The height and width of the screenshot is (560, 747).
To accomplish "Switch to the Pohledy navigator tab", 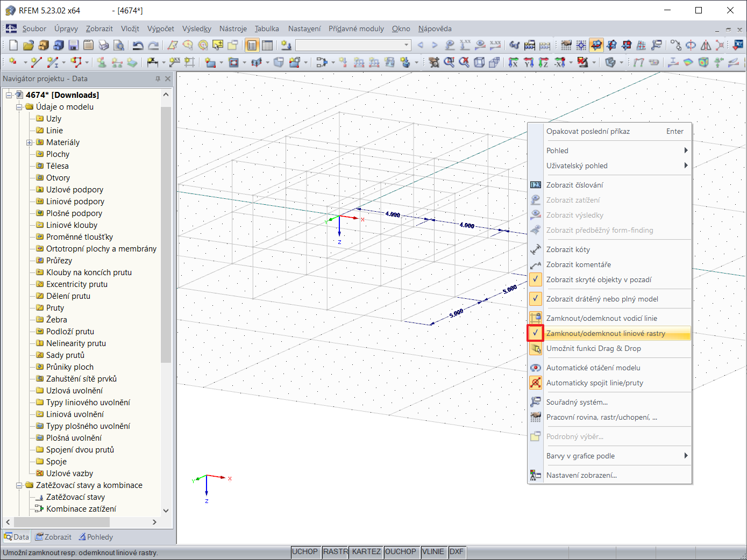I will click(96, 537).
